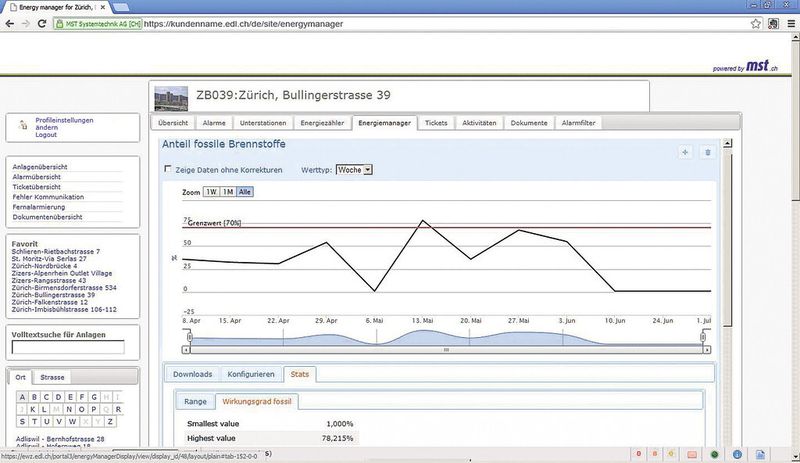Image resolution: width=800 pixels, height=463 pixels.
Task: Open the Alarmfilter tab
Action: pos(579,123)
